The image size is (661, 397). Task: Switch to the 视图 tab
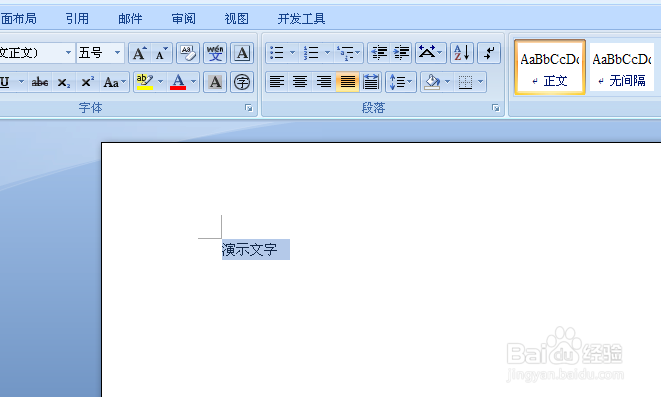[x=236, y=19]
